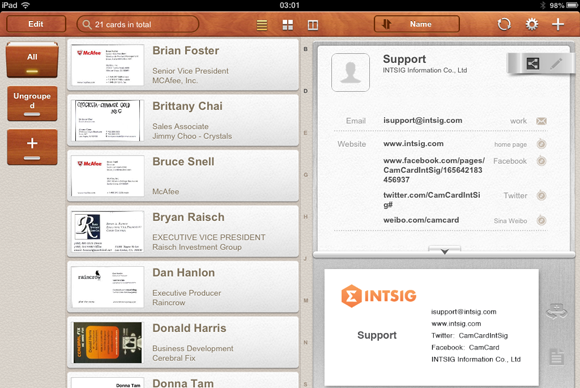Switch to grid view layout

point(287,25)
